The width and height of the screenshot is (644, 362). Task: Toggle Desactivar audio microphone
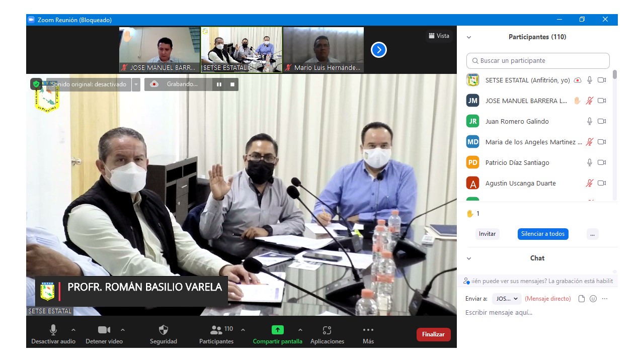[x=53, y=330]
